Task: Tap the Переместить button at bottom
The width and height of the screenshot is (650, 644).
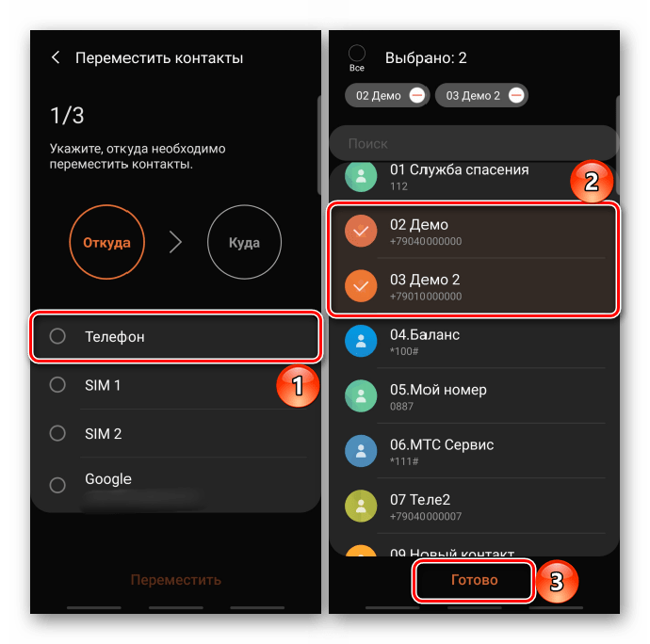Action: coord(176,580)
